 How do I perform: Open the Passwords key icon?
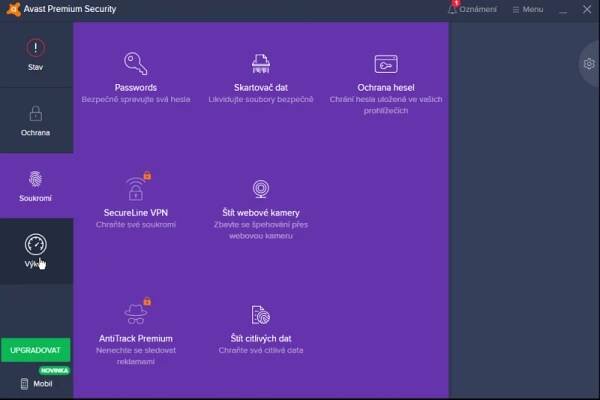click(x=135, y=64)
